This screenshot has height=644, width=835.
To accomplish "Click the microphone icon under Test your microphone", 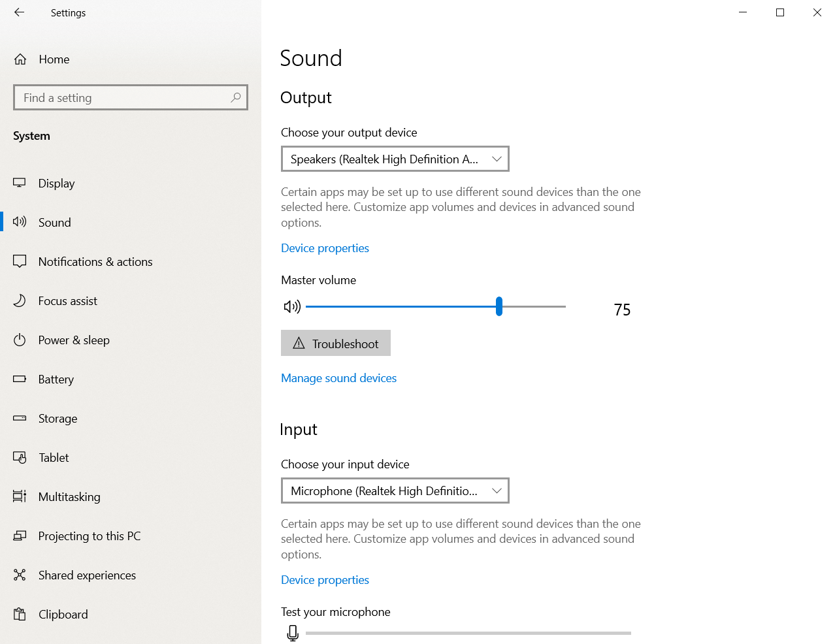I will [x=292, y=632].
